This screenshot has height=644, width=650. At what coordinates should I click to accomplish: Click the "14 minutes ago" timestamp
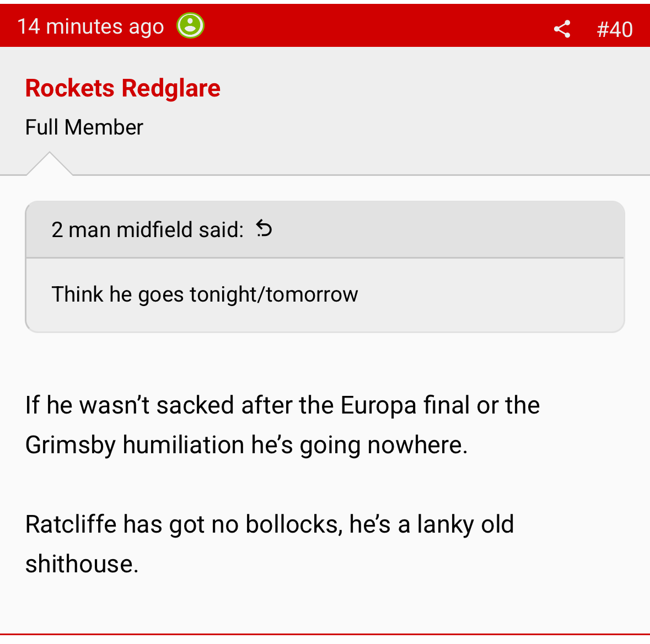91,26
